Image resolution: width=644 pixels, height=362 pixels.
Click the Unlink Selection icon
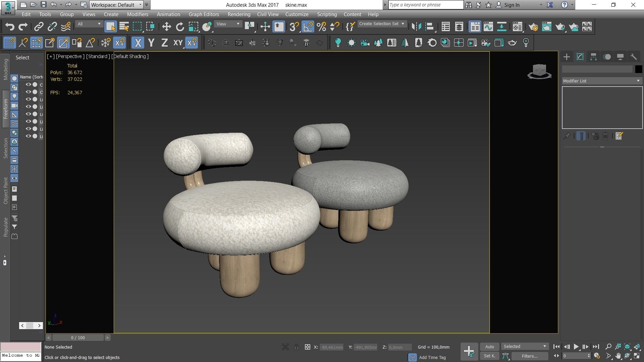pyautogui.click(x=52, y=27)
